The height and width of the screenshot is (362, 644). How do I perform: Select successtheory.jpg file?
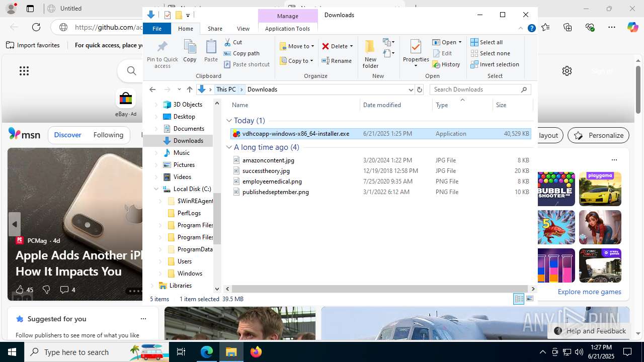(x=266, y=171)
